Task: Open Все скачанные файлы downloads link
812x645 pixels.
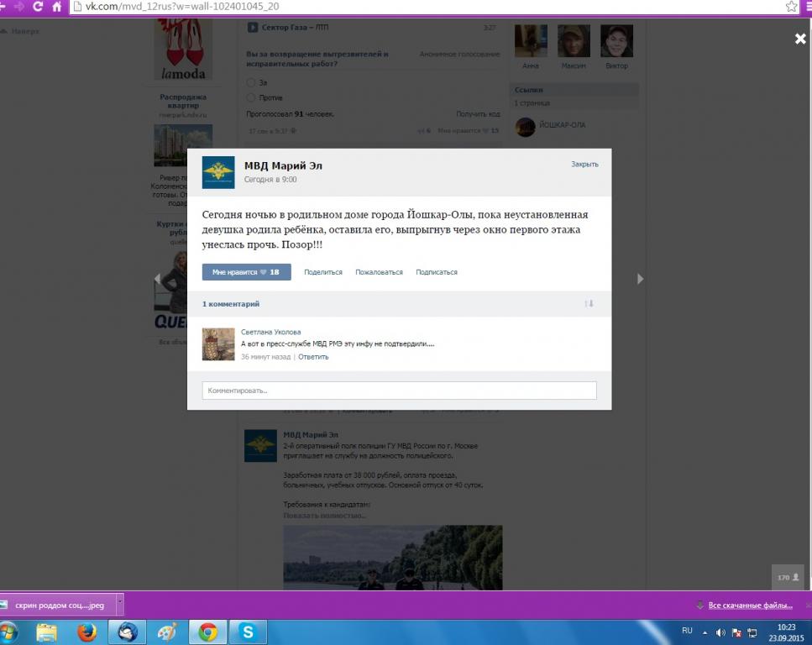Action: click(750, 605)
